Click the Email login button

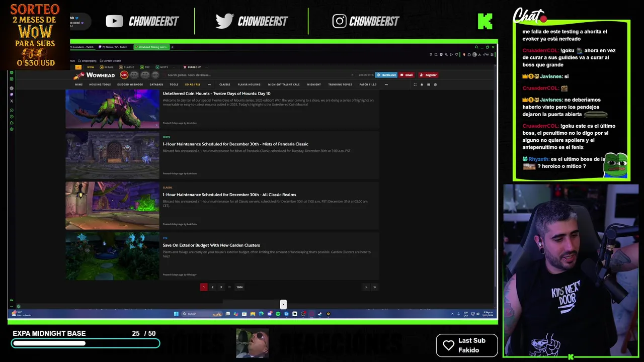(x=407, y=75)
